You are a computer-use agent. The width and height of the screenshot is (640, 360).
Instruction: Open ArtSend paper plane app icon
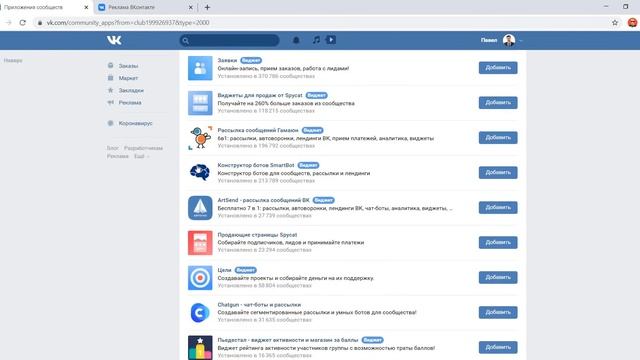(200, 208)
